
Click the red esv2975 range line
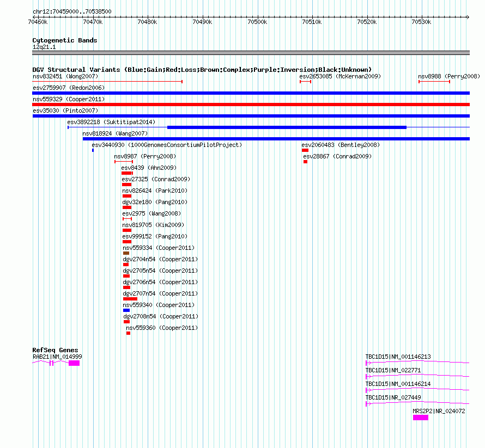tap(127, 219)
